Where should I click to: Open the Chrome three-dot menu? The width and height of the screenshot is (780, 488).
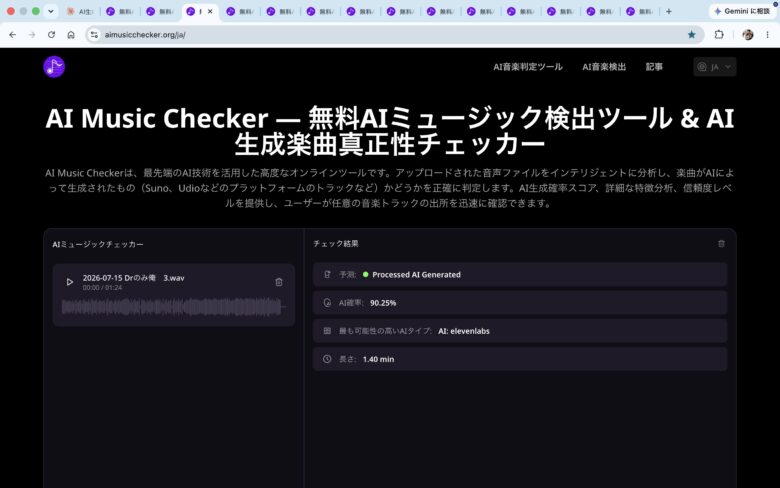[x=768, y=35]
